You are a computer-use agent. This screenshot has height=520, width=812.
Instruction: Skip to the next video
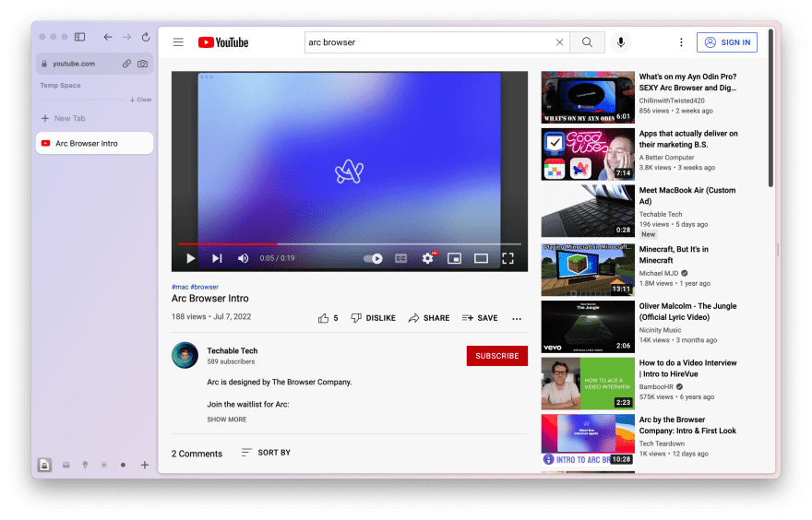tap(217, 258)
